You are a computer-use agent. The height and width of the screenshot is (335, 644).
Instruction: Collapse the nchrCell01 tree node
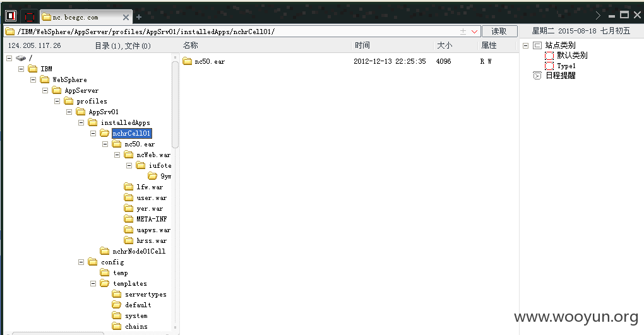(93, 133)
